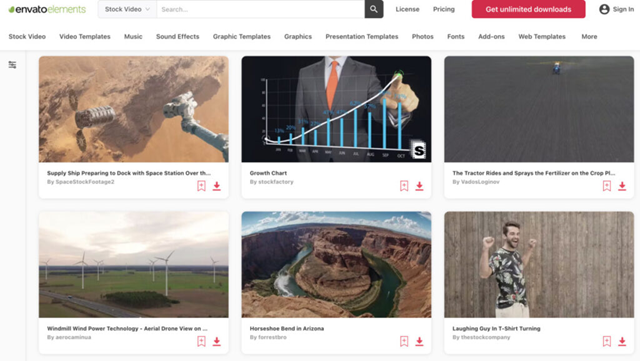Open author thestockcompany profile
Viewport: 640px width, 361px height.
[x=485, y=337]
